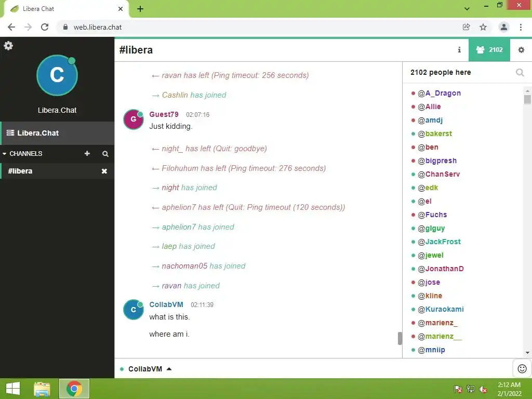
Task: Click the CollabVM avatar beside the message
Action: tap(134, 310)
